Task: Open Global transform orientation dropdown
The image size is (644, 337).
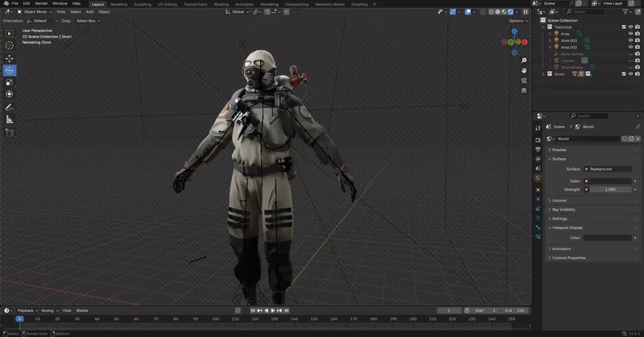Action: [x=237, y=12]
